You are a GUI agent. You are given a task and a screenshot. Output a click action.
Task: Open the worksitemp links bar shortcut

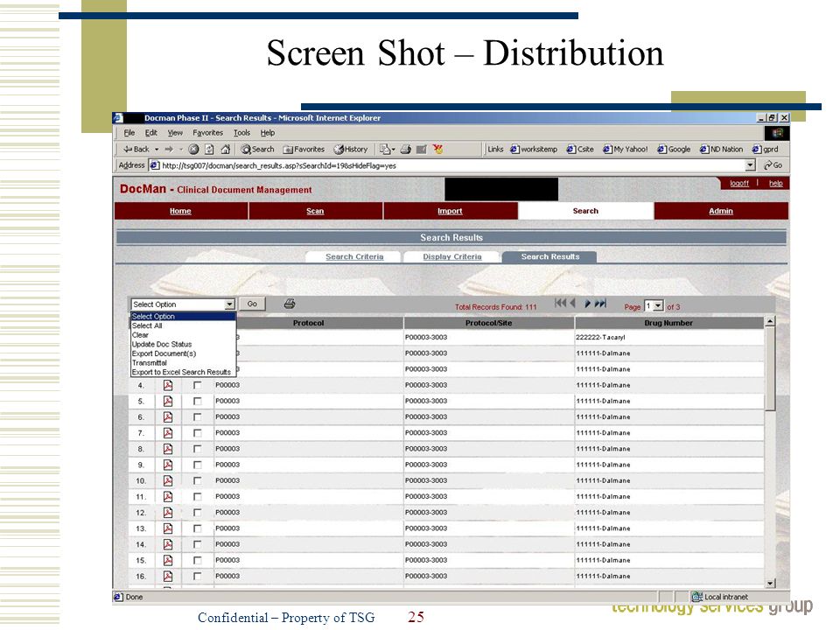[534, 150]
